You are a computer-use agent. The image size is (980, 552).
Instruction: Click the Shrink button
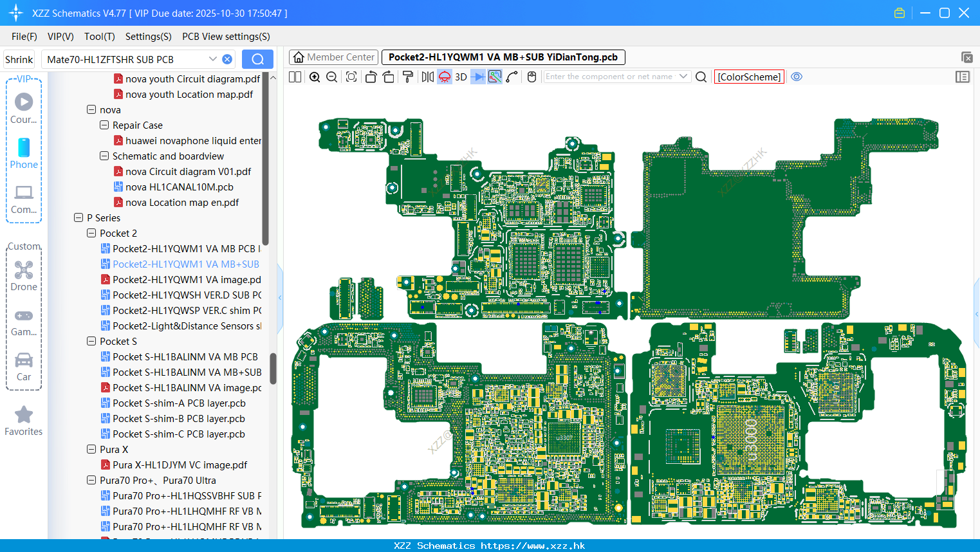pyautogui.click(x=19, y=59)
